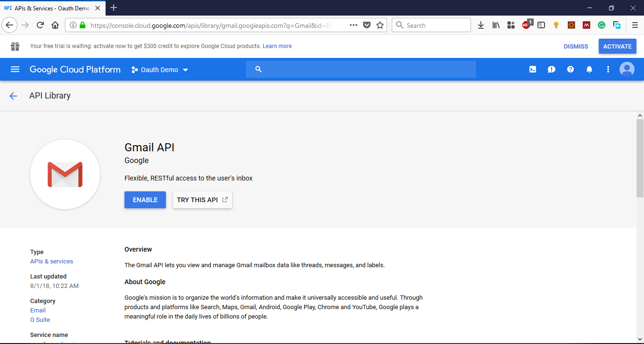Activate the free trial
Viewport: 644px width, 344px height.
618,46
